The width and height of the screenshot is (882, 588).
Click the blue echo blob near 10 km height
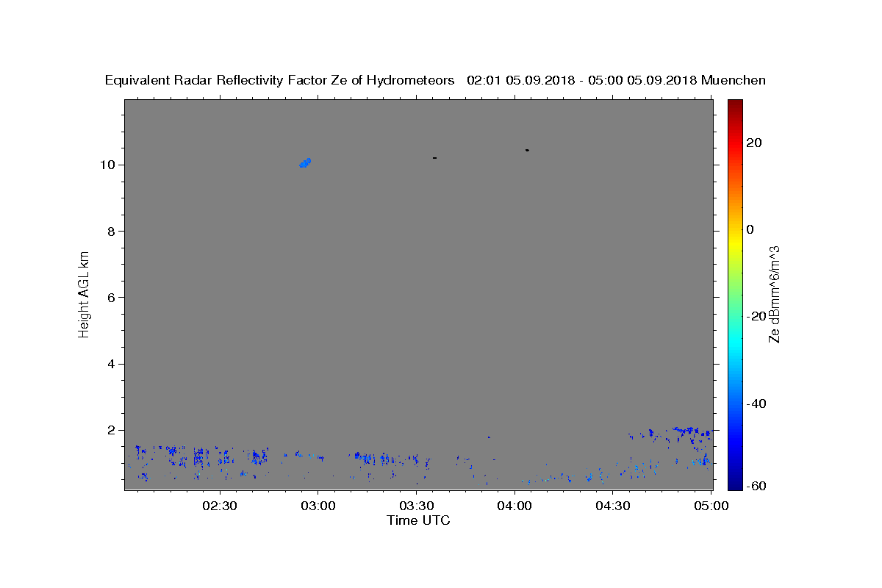click(x=305, y=163)
